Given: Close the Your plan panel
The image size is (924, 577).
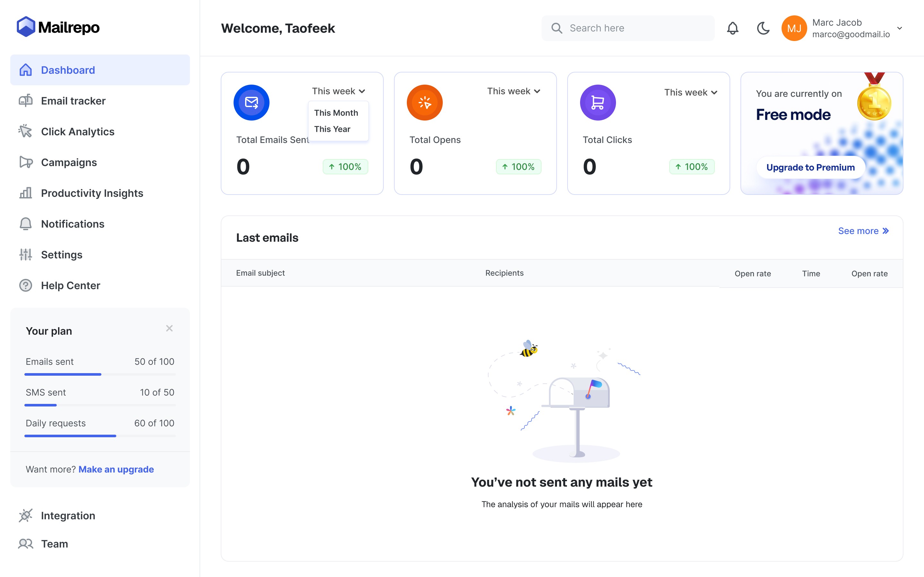Looking at the screenshot, I should 169,328.
